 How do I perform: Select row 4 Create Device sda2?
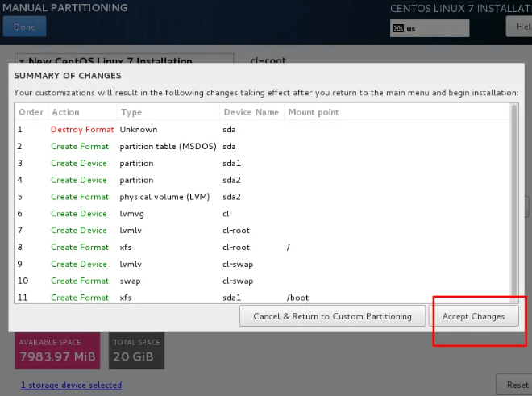point(262,180)
